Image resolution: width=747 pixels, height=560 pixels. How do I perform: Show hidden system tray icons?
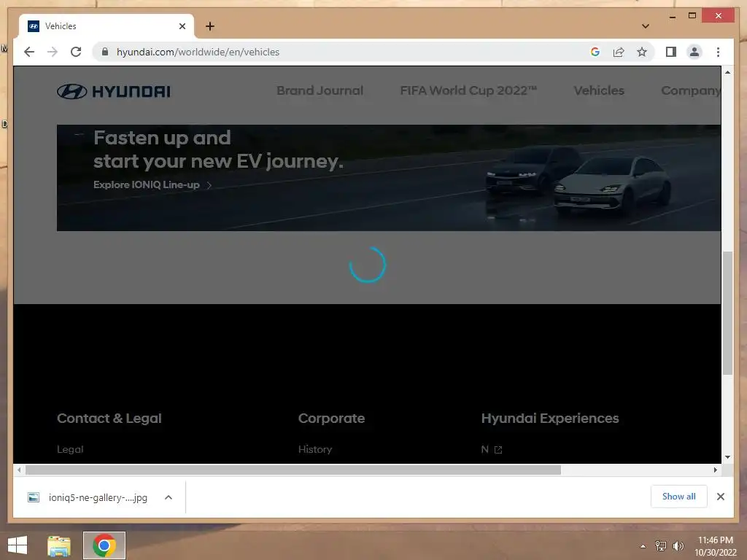pos(643,546)
